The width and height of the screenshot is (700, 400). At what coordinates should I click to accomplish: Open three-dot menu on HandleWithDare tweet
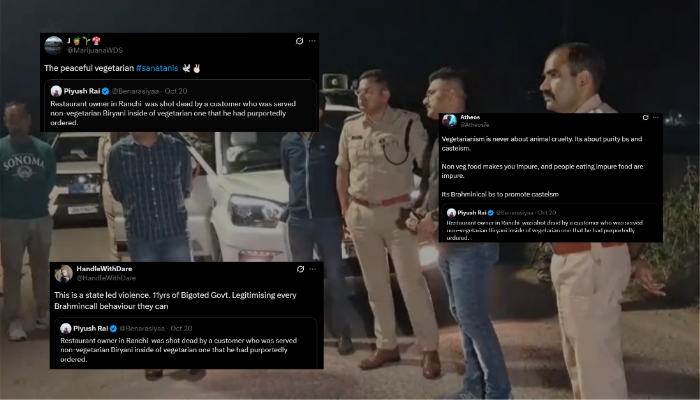point(314,269)
